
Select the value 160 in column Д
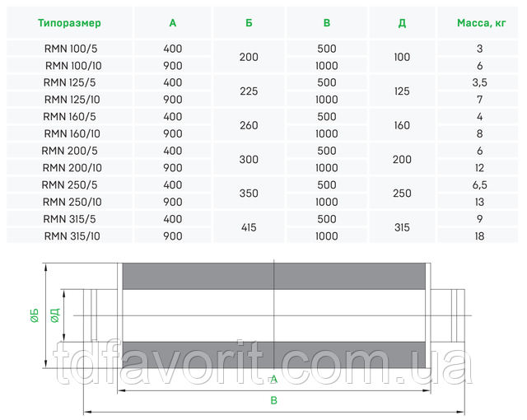pos(402,126)
